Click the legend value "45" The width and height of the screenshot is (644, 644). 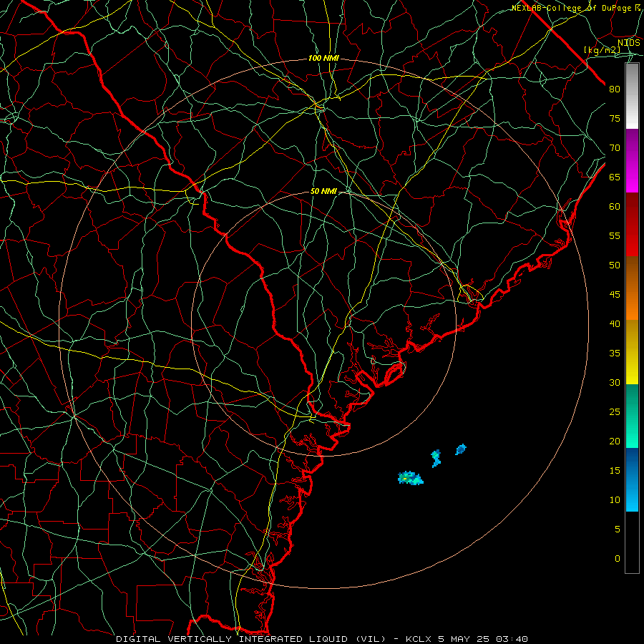coord(615,295)
